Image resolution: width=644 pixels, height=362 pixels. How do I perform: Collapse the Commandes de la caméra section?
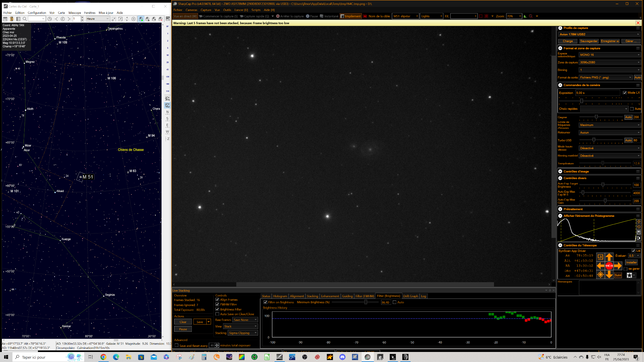(x=560, y=85)
